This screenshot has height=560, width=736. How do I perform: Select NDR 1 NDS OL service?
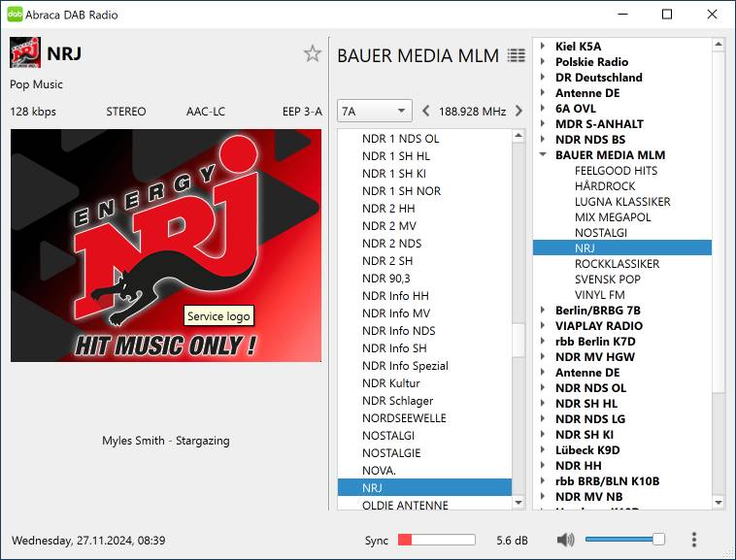click(x=400, y=139)
